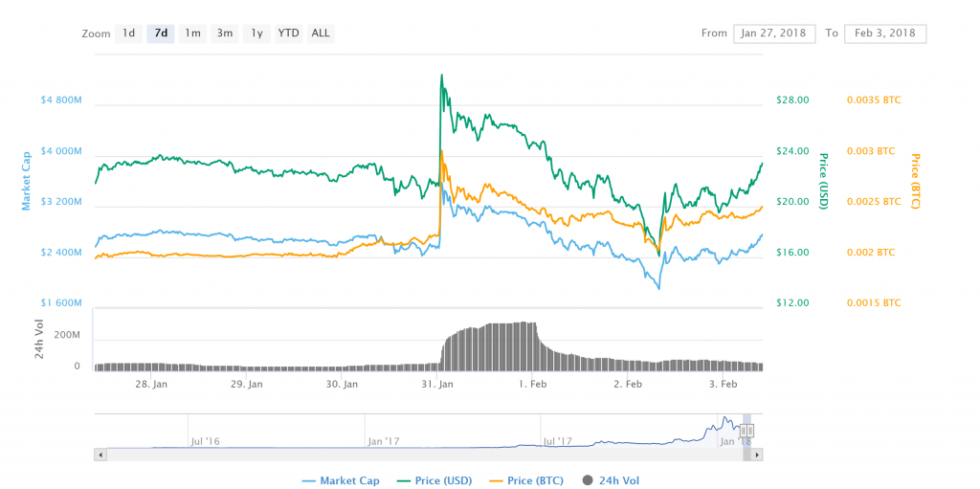This screenshot has width=980, height=489.
Task: Click the From date field
Action: pyautogui.click(x=774, y=33)
